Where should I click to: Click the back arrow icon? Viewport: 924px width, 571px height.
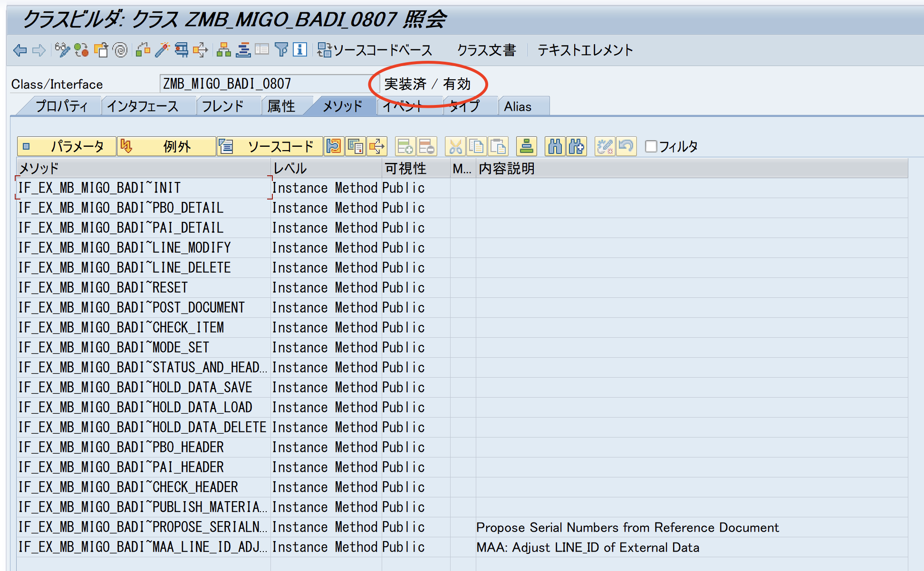click(20, 50)
